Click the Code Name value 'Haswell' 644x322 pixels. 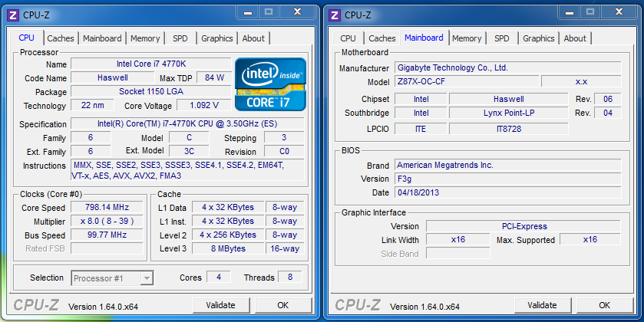113,77
